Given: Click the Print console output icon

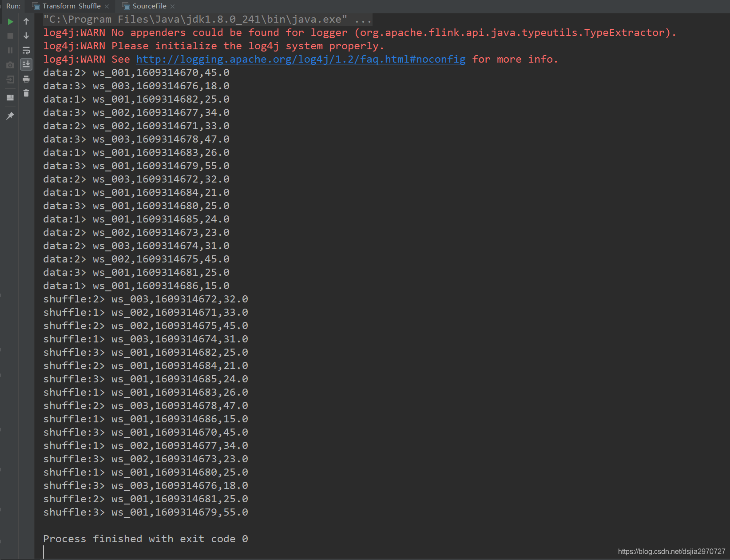Looking at the screenshot, I should coord(26,79).
